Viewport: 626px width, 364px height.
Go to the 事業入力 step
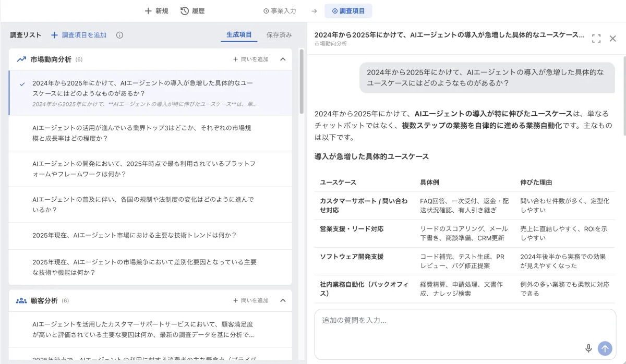click(x=280, y=10)
